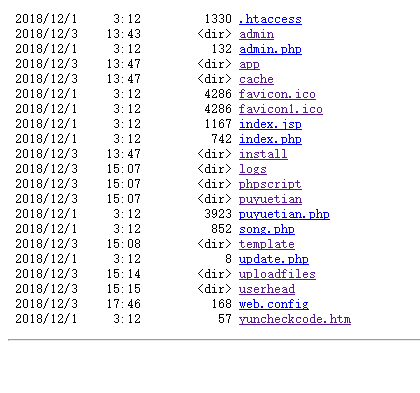Open the userhead directory link
The width and height of the screenshot is (420, 393).
click(267, 289)
